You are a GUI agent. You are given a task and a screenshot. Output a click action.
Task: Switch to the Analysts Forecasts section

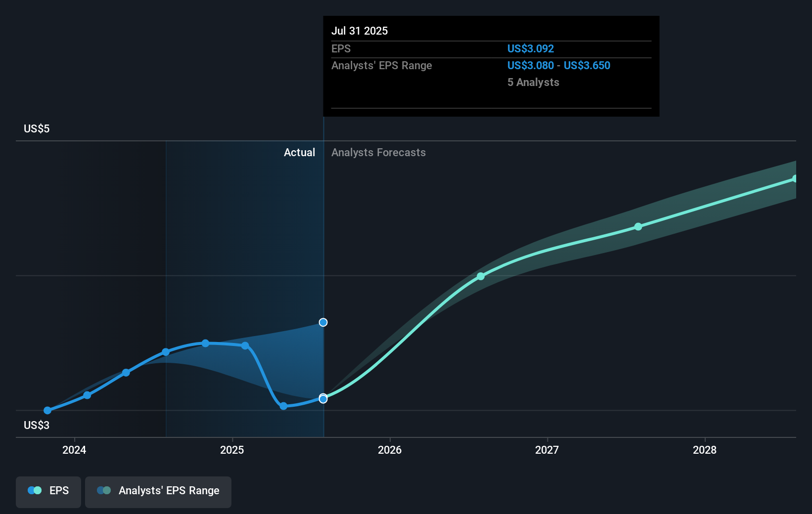coord(378,152)
